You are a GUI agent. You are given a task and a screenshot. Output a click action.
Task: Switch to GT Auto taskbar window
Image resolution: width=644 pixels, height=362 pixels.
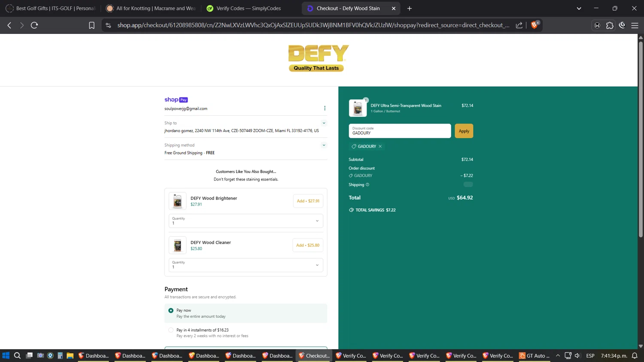(534, 356)
